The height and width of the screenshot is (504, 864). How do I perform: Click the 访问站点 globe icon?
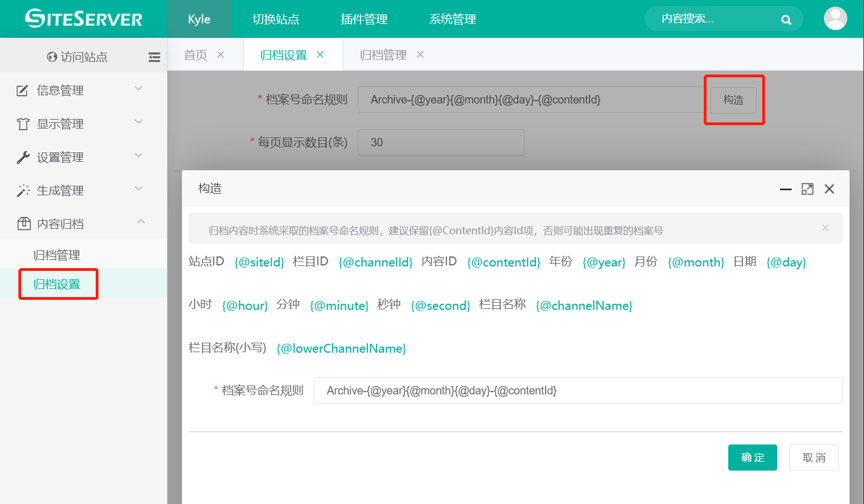coord(52,57)
